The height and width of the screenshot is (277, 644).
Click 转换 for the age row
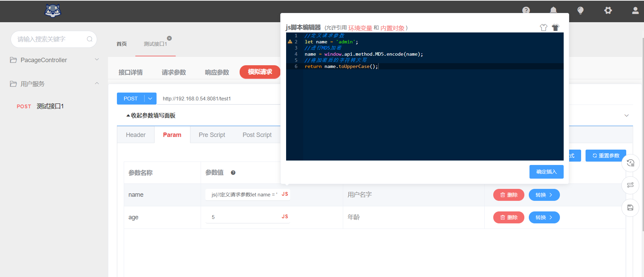tap(544, 217)
